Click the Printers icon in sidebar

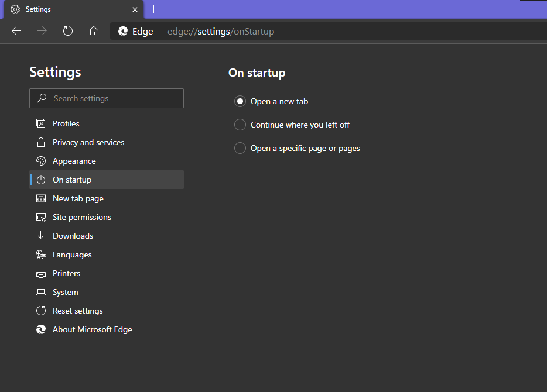click(41, 273)
